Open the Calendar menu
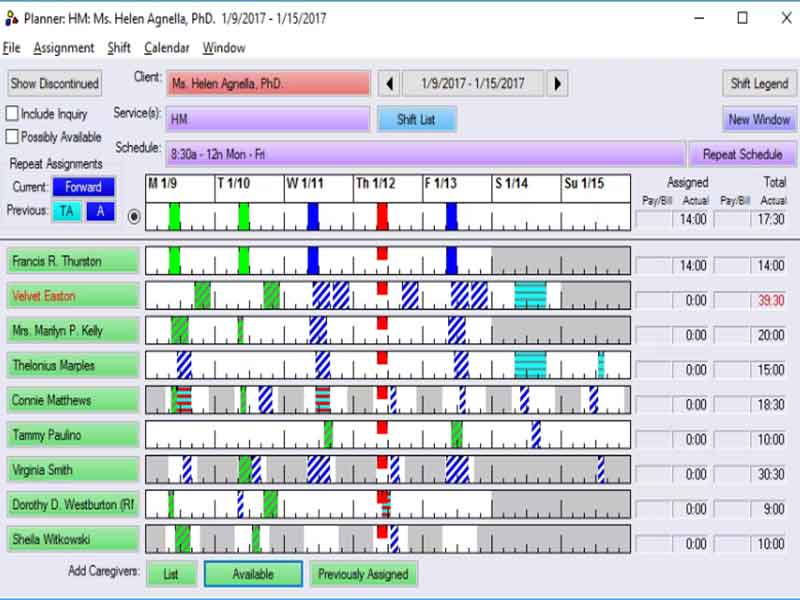 coord(166,48)
